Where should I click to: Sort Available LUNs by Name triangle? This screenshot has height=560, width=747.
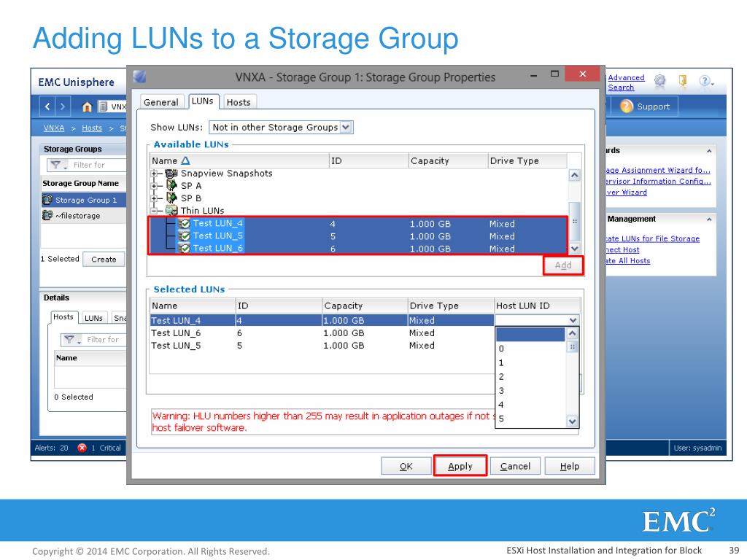185,161
